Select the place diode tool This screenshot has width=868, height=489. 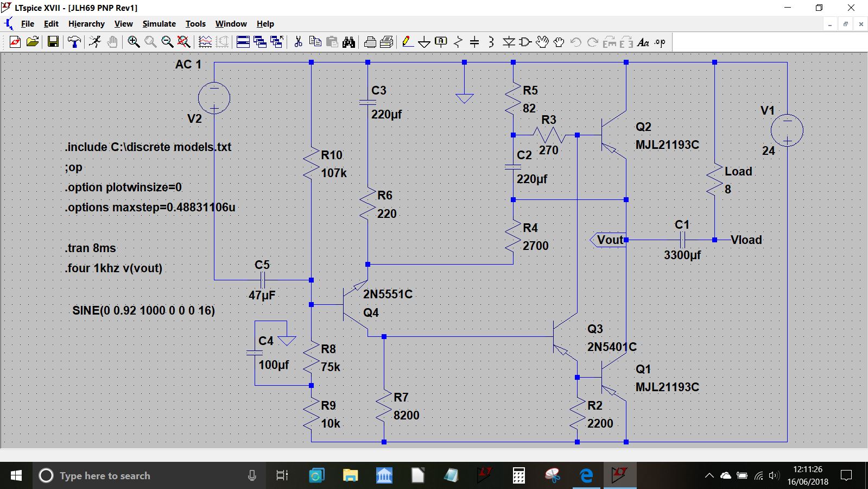tap(509, 42)
